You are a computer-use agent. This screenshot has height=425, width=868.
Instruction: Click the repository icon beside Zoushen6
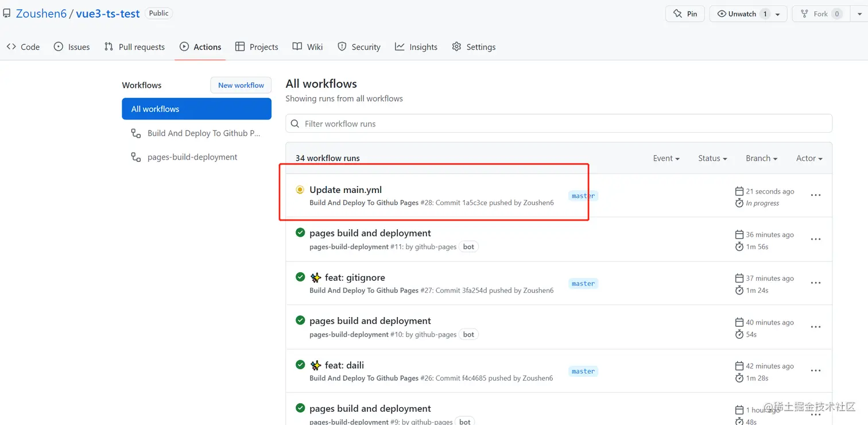click(6, 14)
